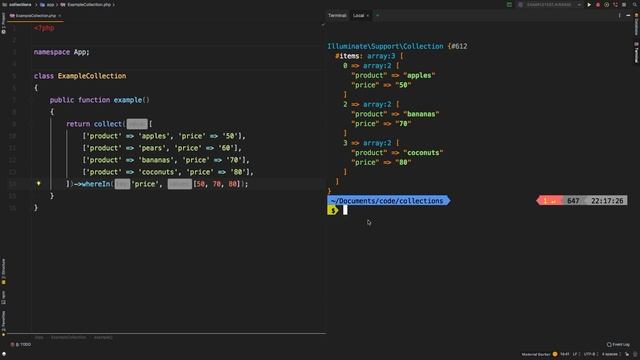
Task: Click the 'ExampleCollection' bottom breadcrumb
Action: pyautogui.click(x=68, y=338)
